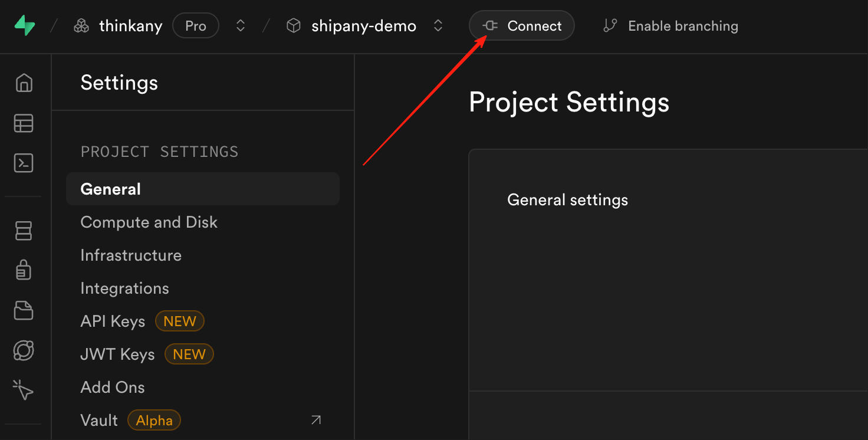Open Compute and Disk settings
Image resolution: width=868 pixels, height=440 pixels.
tap(149, 222)
